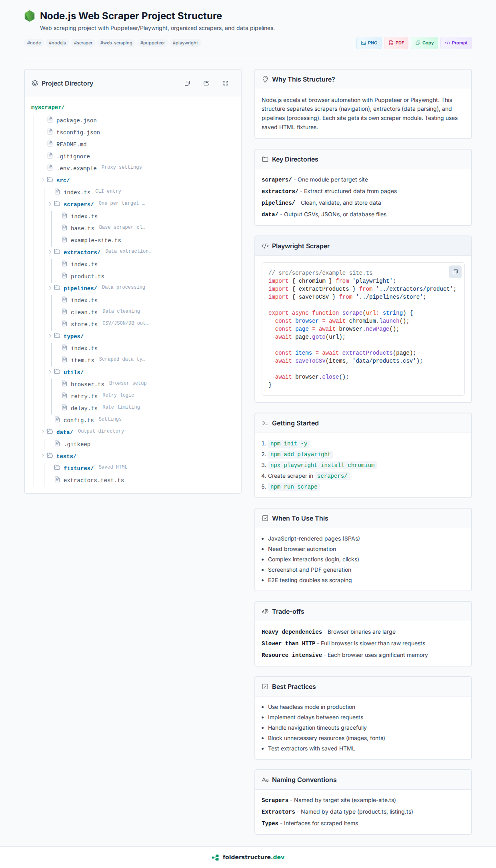
Task: Download the structure as PNG
Action: tap(369, 43)
